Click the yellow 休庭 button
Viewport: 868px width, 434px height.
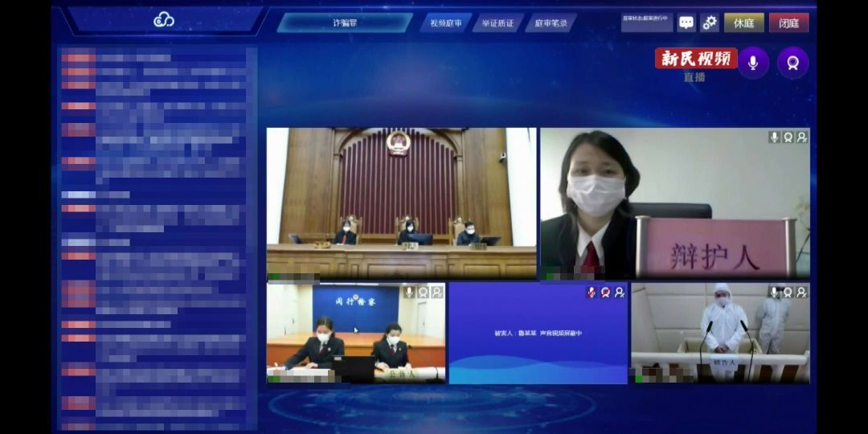tap(744, 23)
